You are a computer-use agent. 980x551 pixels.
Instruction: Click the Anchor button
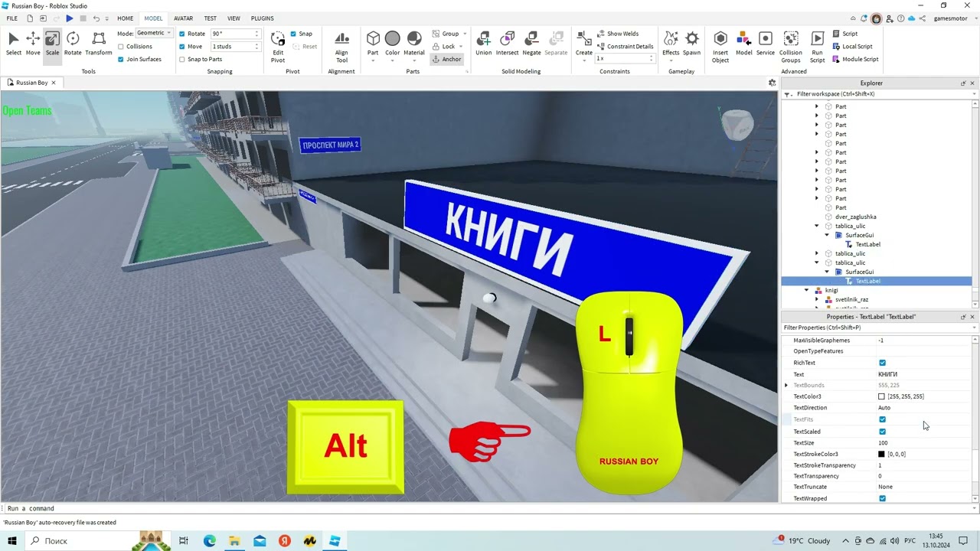coord(446,59)
